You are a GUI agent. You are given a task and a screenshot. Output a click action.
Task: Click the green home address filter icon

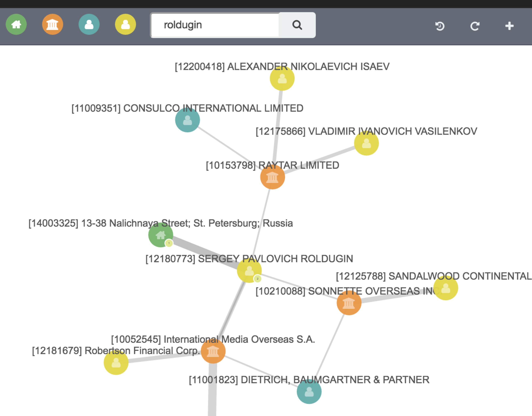pyautogui.click(x=16, y=24)
